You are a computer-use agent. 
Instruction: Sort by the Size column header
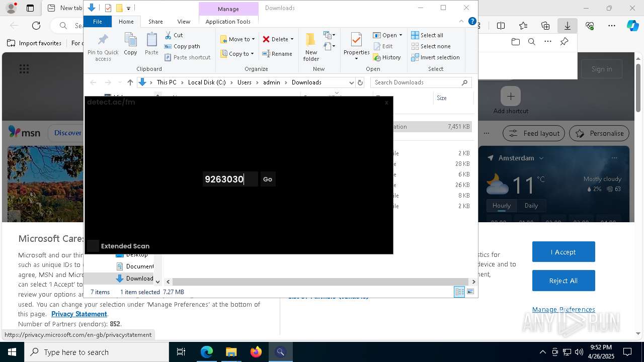442,98
